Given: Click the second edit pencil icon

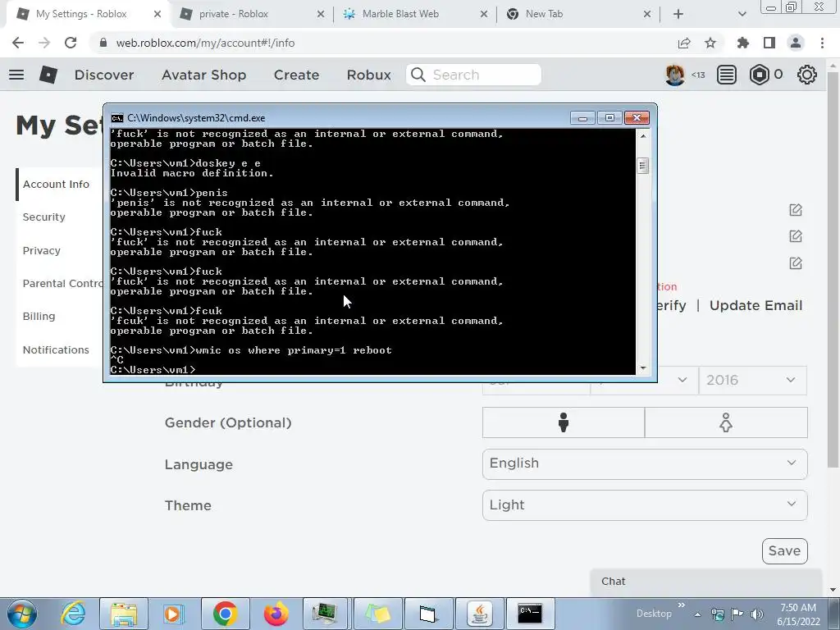Looking at the screenshot, I should coord(796,236).
